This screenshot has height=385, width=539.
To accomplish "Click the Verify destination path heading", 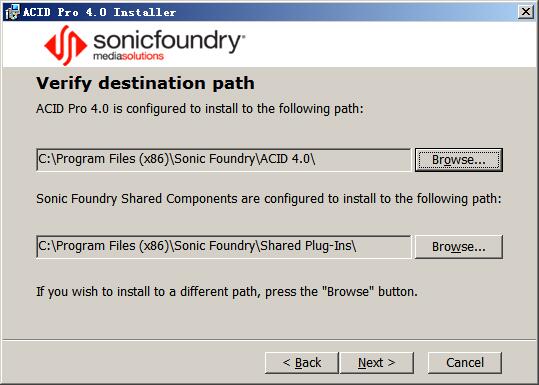I will [x=145, y=84].
